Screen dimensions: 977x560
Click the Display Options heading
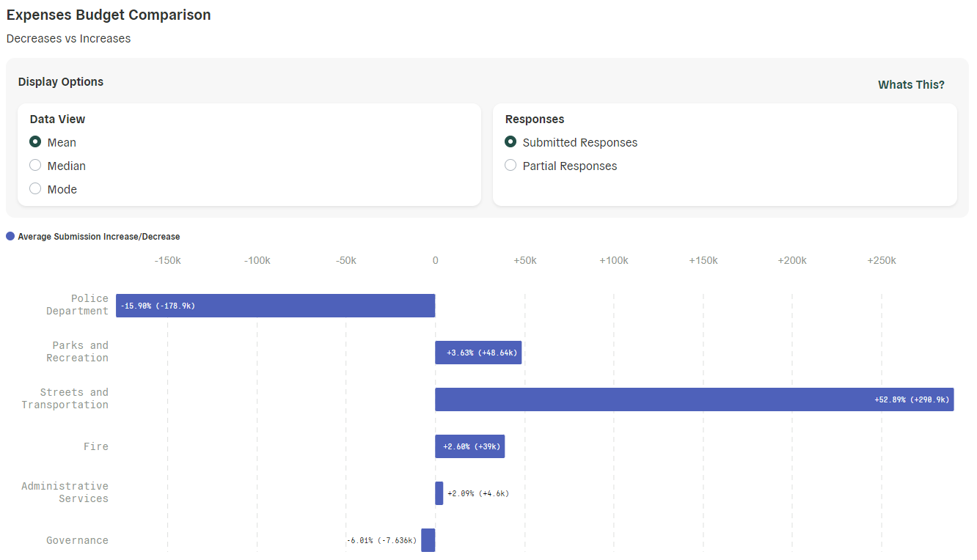tap(61, 82)
